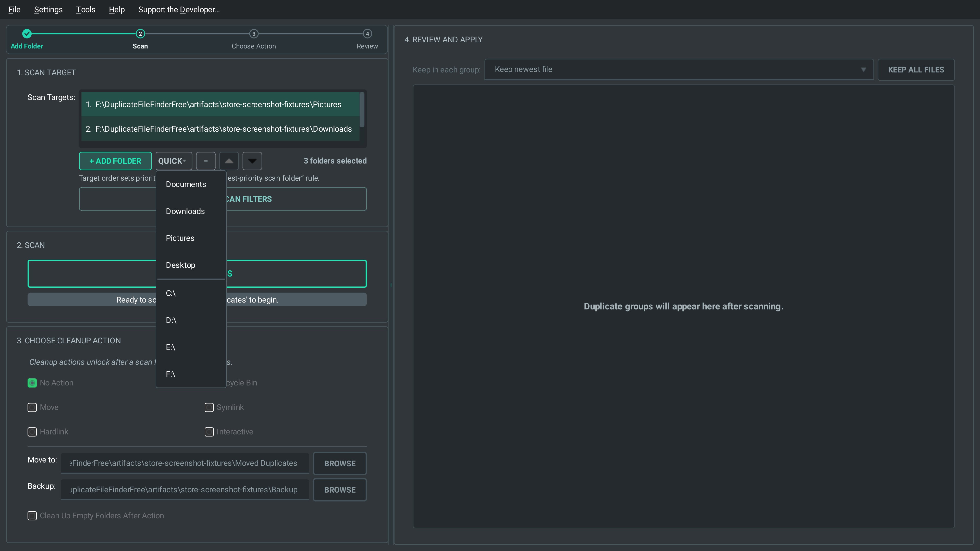
Task: Click the scan filters button
Action: [x=223, y=199]
